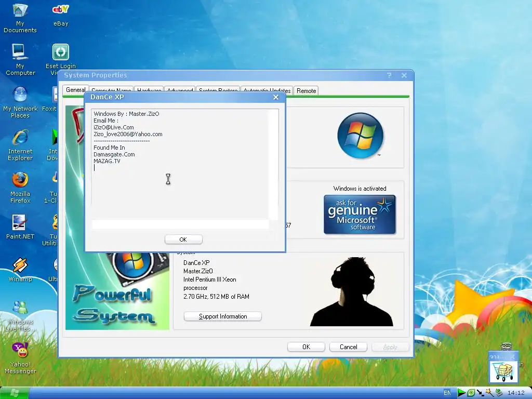
Task: Click the 'Email Me :' line
Action: click(106, 121)
